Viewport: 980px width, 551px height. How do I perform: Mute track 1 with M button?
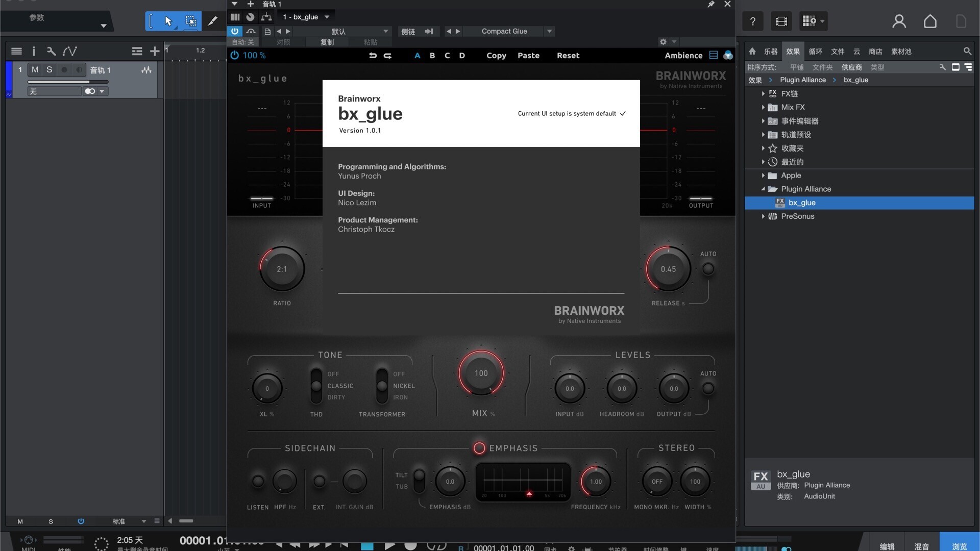[35, 70]
